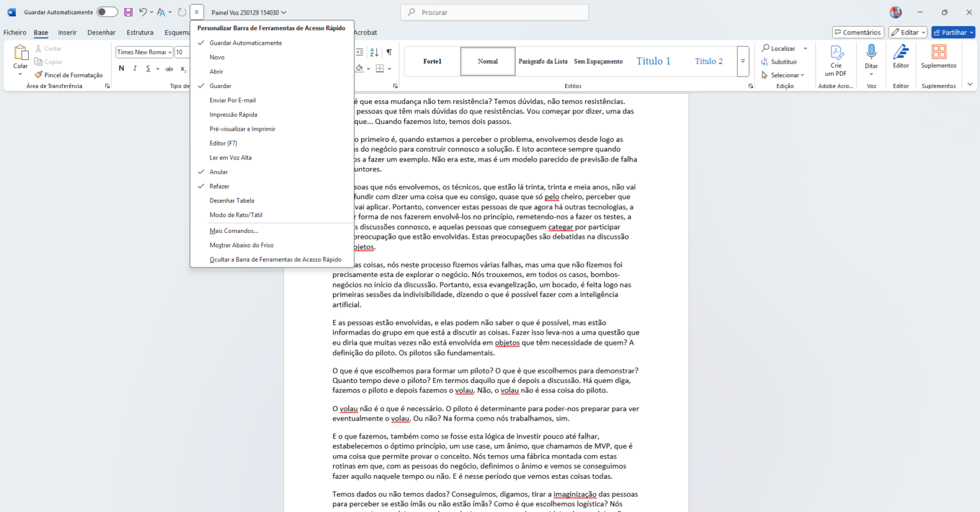The image size is (980, 512).
Task: Uncheck Guardar in the quick access menu
Action: coord(272,86)
